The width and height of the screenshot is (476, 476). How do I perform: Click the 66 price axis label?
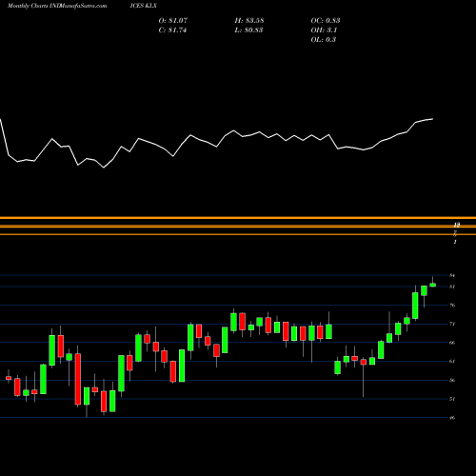452,343
